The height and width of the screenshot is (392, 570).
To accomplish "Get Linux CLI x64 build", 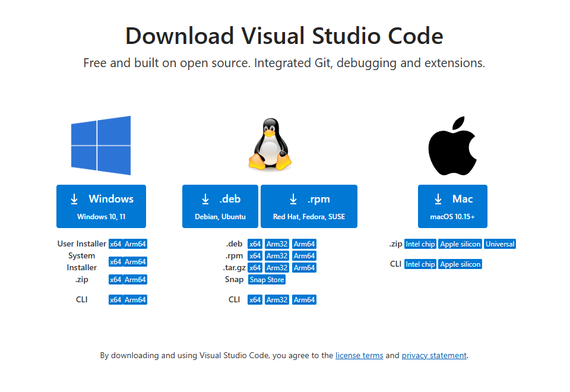I will pyautogui.click(x=255, y=299).
